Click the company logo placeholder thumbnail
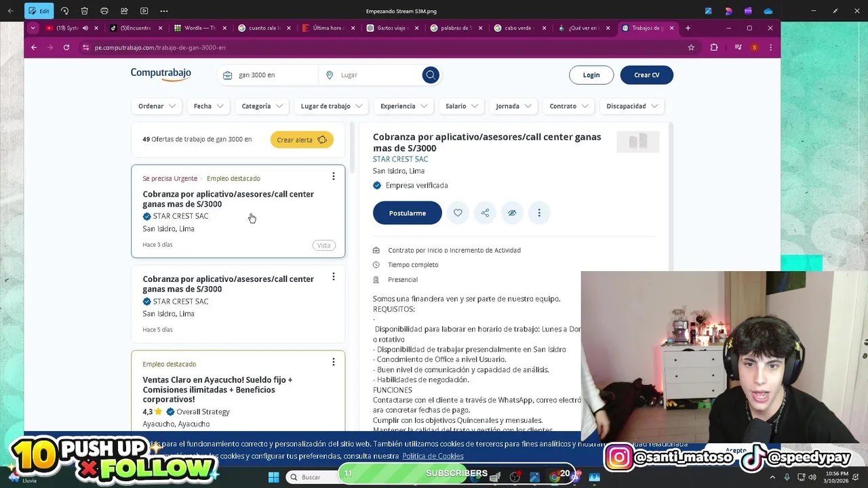This screenshot has height=488, width=868. coord(637,142)
